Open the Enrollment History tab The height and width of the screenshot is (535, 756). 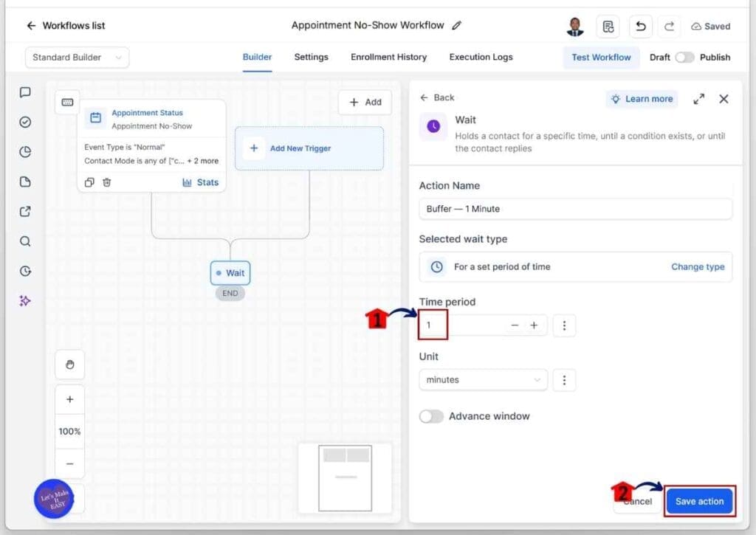[388, 57]
